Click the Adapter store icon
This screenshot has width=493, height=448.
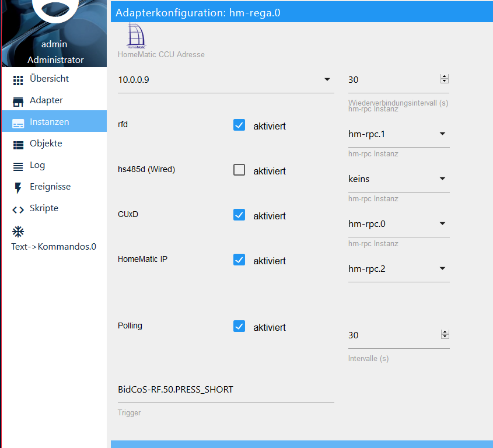click(18, 102)
